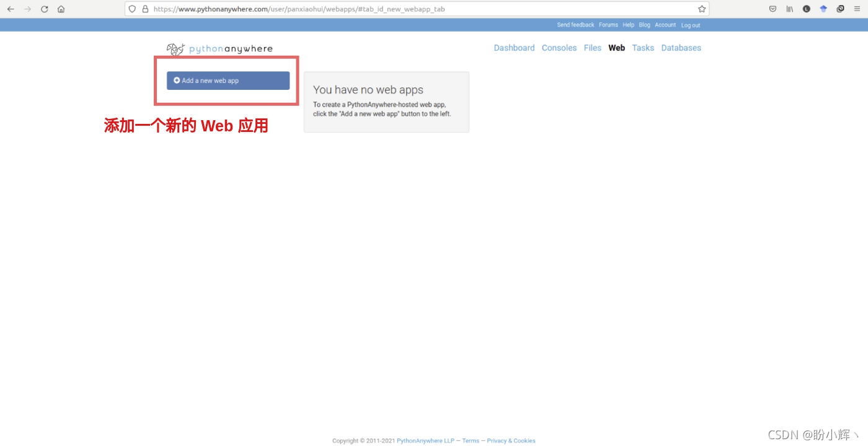868x446 pixels.
Task: Open Privacy & Cookies footer link
Action: [x=511, y=441]
